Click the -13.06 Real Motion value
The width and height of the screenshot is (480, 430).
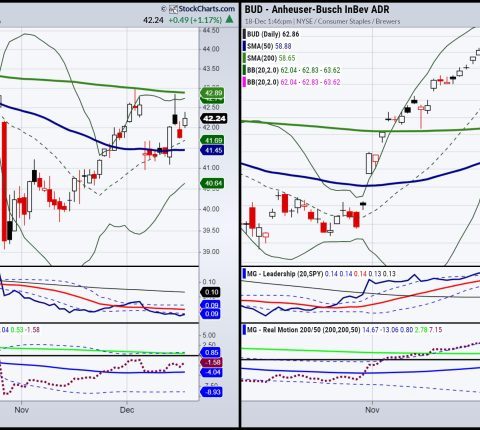point(390,330)
